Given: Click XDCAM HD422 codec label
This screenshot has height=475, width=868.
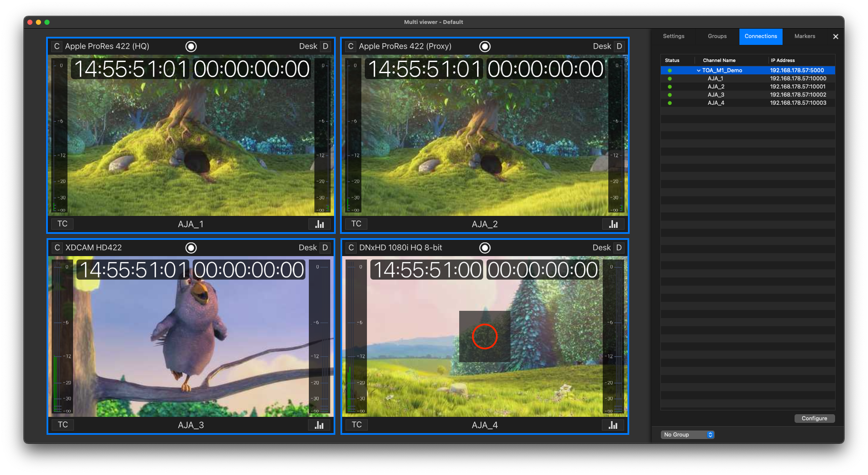Looking at the screenshot, I should [x=94, y=248].
